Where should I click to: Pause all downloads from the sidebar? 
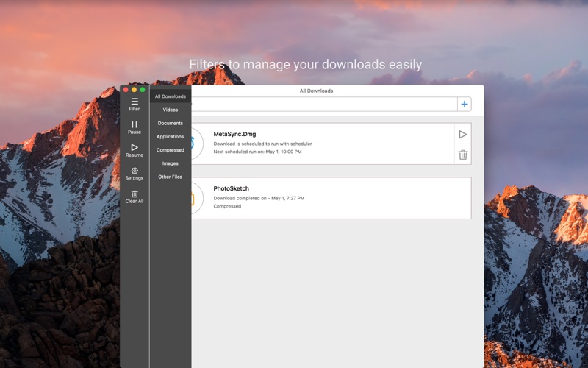point(135,127)
